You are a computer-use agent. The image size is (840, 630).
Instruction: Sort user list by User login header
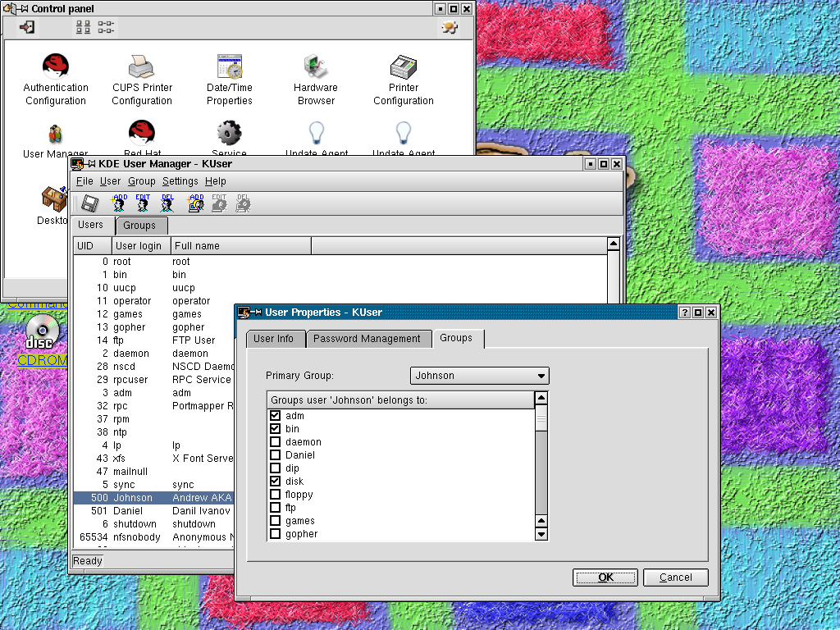click(141, 246)
